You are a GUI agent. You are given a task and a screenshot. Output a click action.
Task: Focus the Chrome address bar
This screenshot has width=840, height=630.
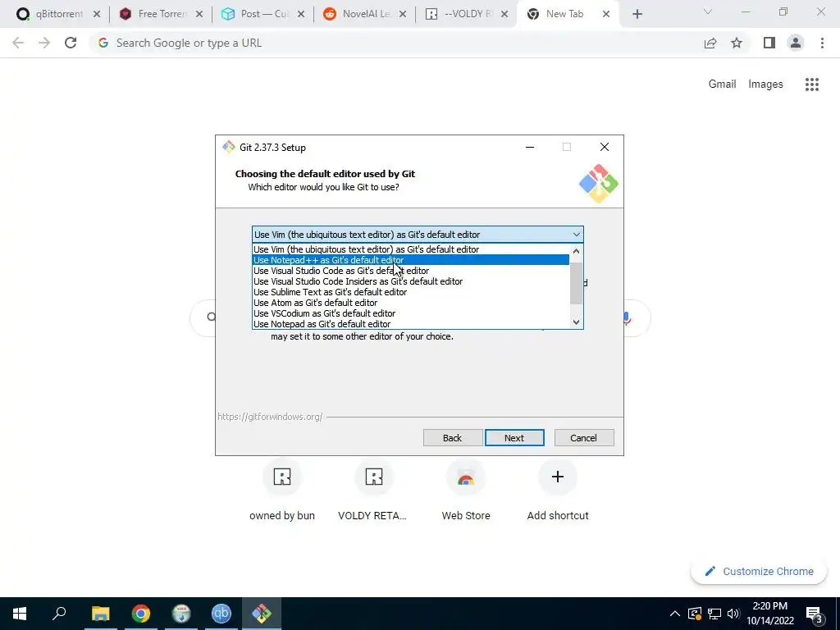click(x=396, y=43)
